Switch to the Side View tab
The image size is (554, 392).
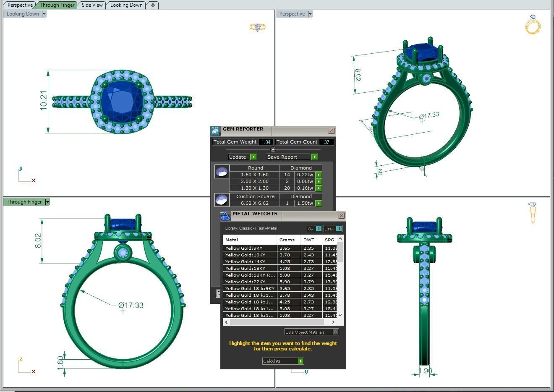(x=91, y=5)
